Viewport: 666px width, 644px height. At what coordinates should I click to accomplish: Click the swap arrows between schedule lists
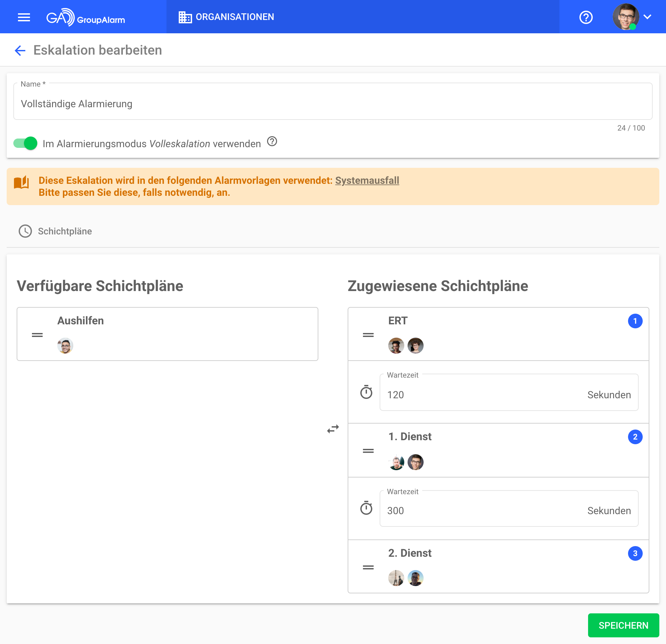(x=333, y=429)
